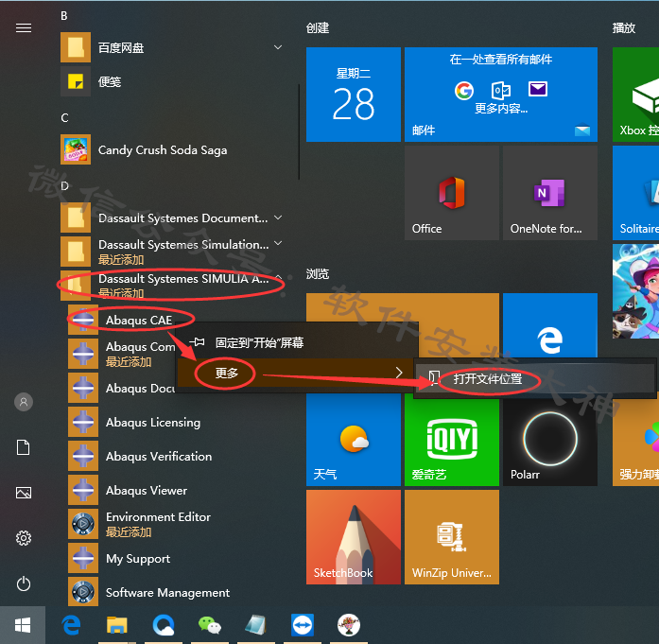
Task: Launch 便笺 sticky notes app
Action: click(x=171, y=81)
